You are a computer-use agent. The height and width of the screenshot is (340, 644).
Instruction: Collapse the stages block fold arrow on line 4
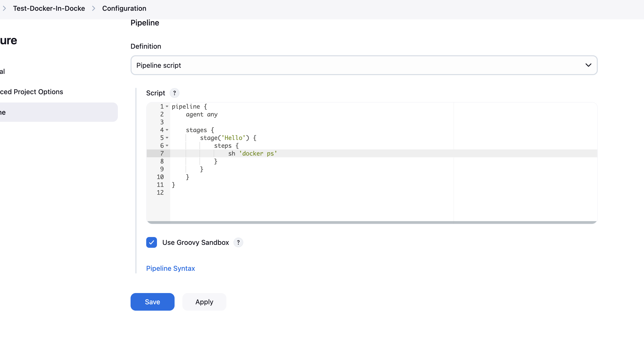point(167,130)
